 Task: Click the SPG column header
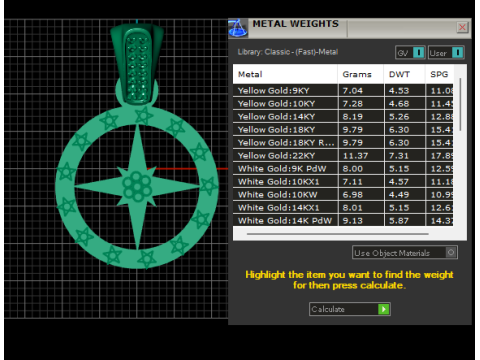[x=439, y=74]
